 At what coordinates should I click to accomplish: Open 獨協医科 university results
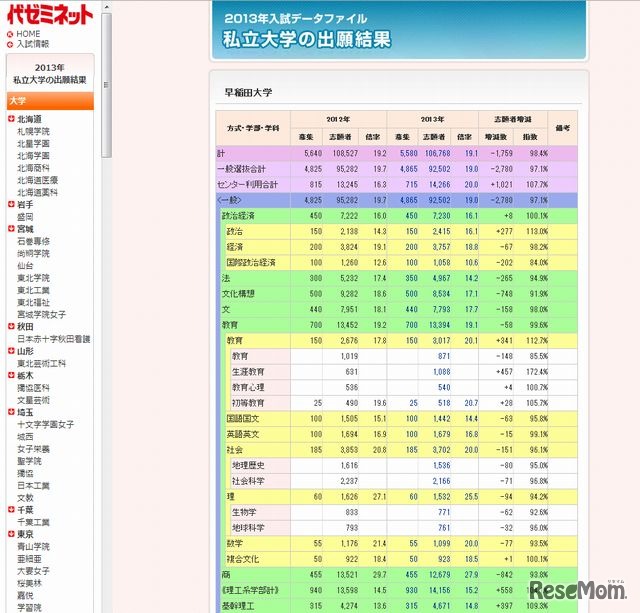click(x=33, y=388)
